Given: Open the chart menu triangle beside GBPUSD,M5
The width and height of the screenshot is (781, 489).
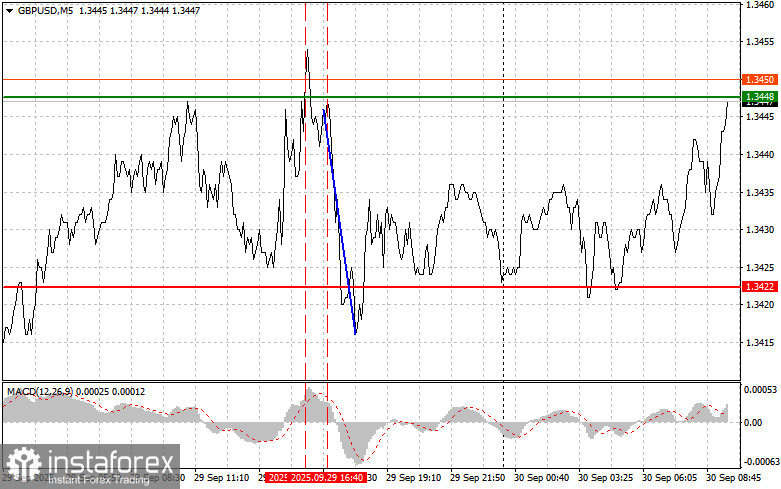Looking at the screenshot, I should tap(9, 11).
